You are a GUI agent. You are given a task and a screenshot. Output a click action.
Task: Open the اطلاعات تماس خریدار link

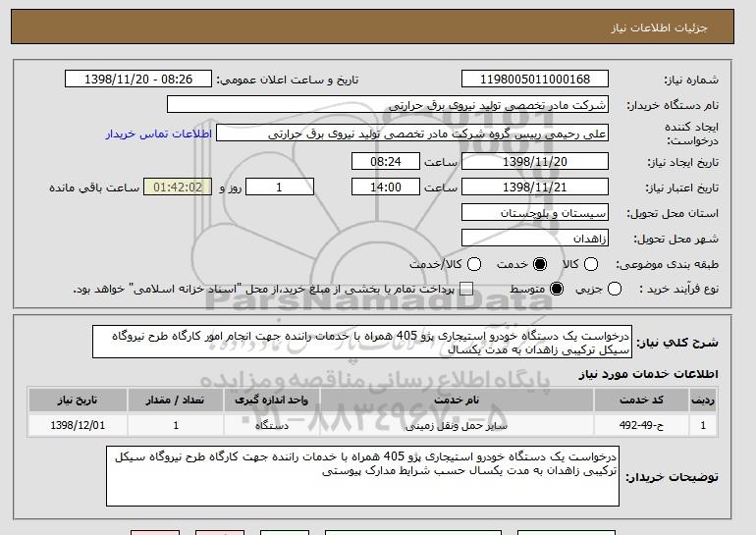point(159,134)
